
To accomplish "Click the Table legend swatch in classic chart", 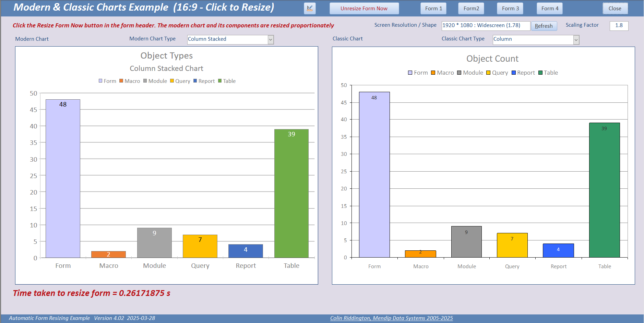I will point(540,73).
